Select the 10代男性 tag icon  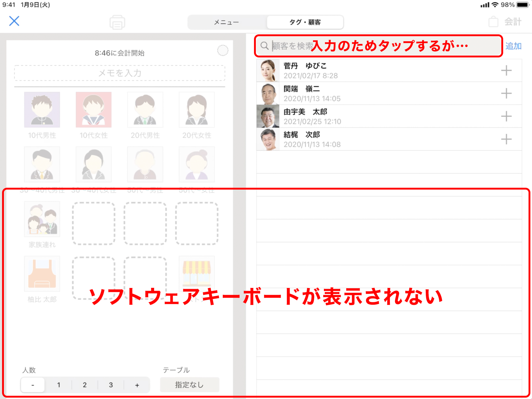coord(42,110)
